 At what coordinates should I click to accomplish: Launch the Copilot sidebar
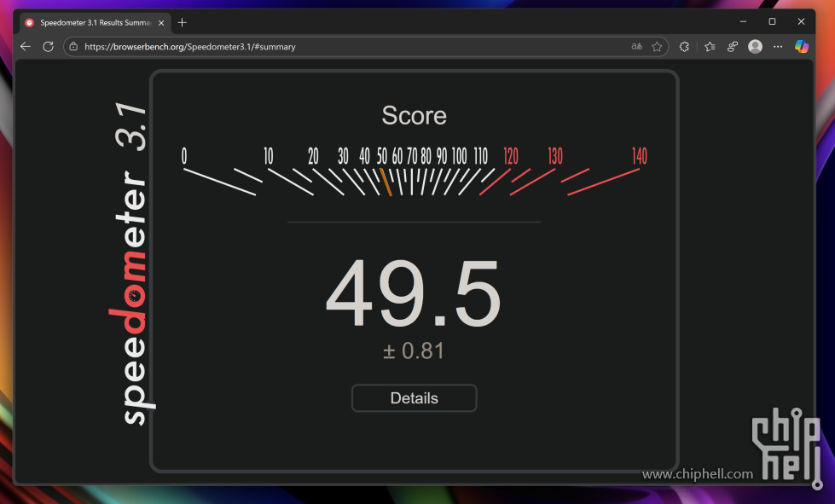click(802, 47)
